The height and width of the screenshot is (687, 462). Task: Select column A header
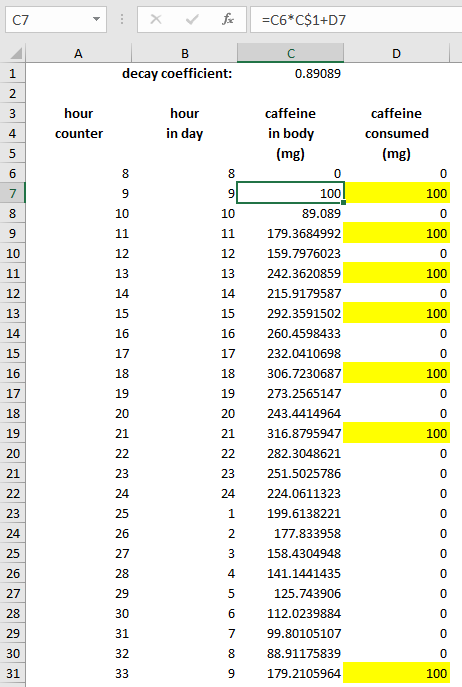pos(78,53)
